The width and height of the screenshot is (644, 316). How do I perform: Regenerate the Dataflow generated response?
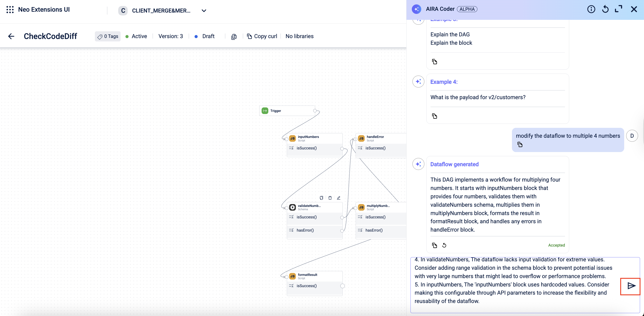[x=444, y=245]
